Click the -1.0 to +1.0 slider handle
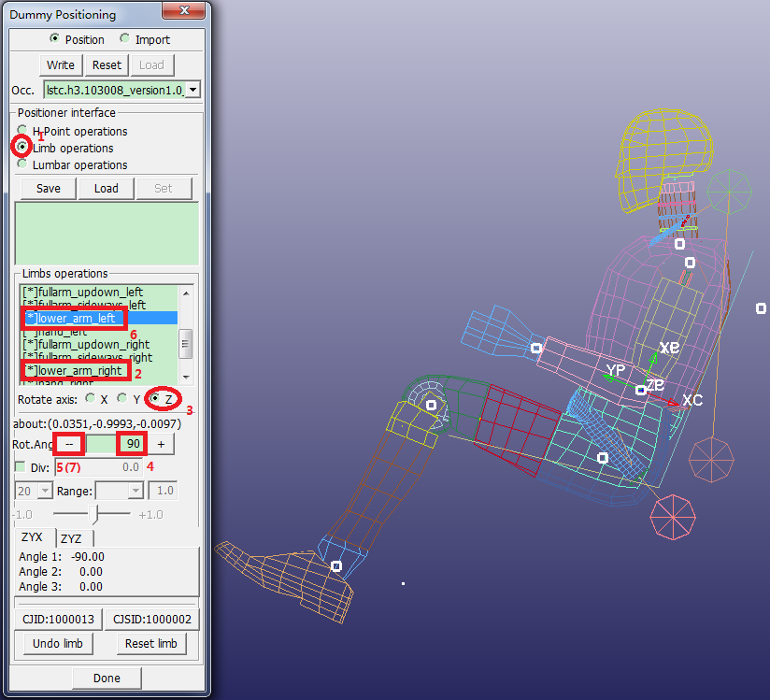The height and width of the screenshot is (700, 770). click(93, 514)
